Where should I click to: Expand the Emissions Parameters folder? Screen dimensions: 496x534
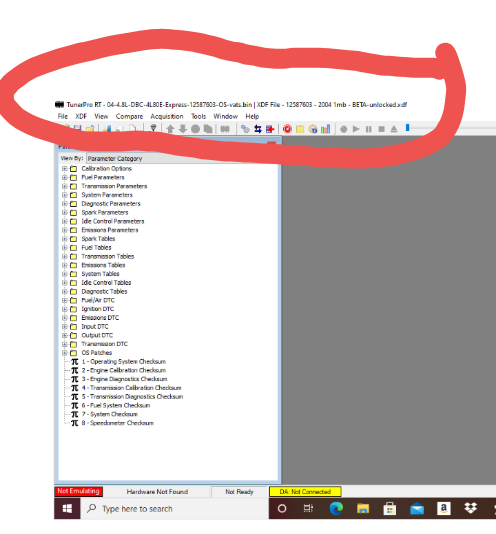65,230
